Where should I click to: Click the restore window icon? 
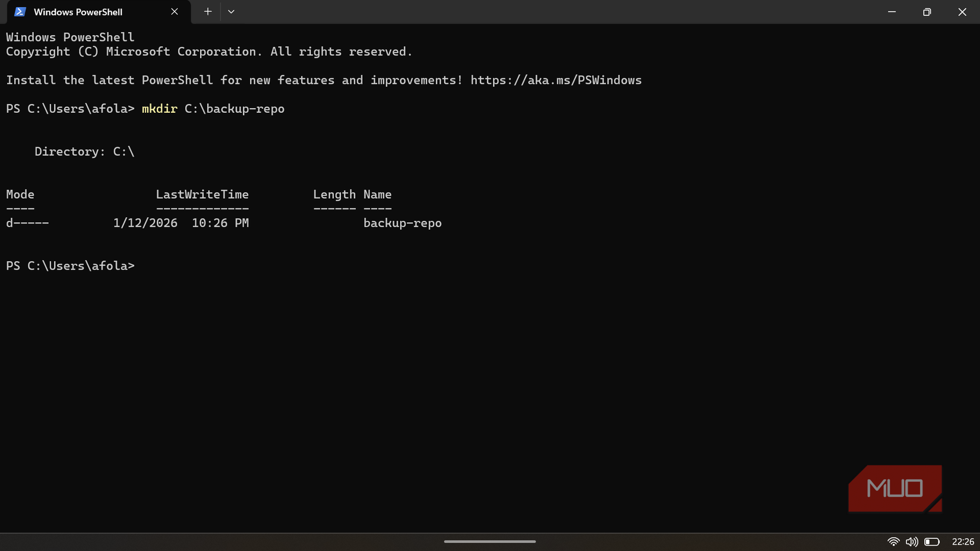pyautogui.click(x=927, y=11)
